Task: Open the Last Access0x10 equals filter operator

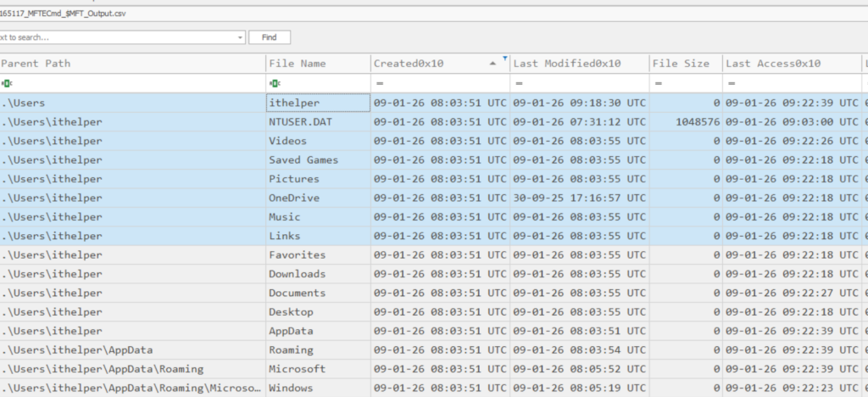Action: coord(730,83)
